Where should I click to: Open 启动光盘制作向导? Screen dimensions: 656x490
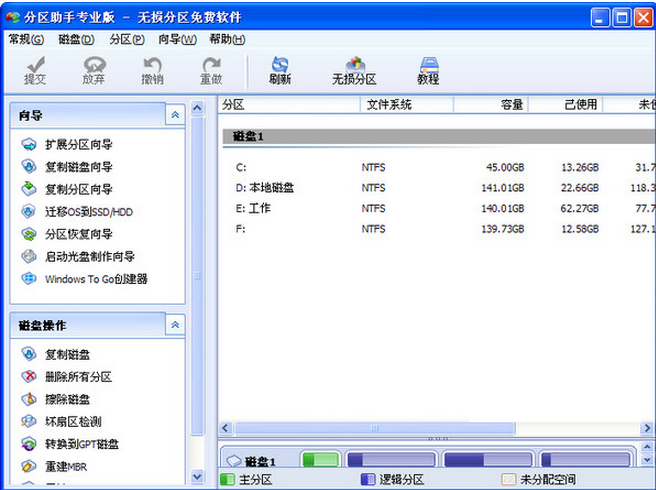tap(78, 256)
